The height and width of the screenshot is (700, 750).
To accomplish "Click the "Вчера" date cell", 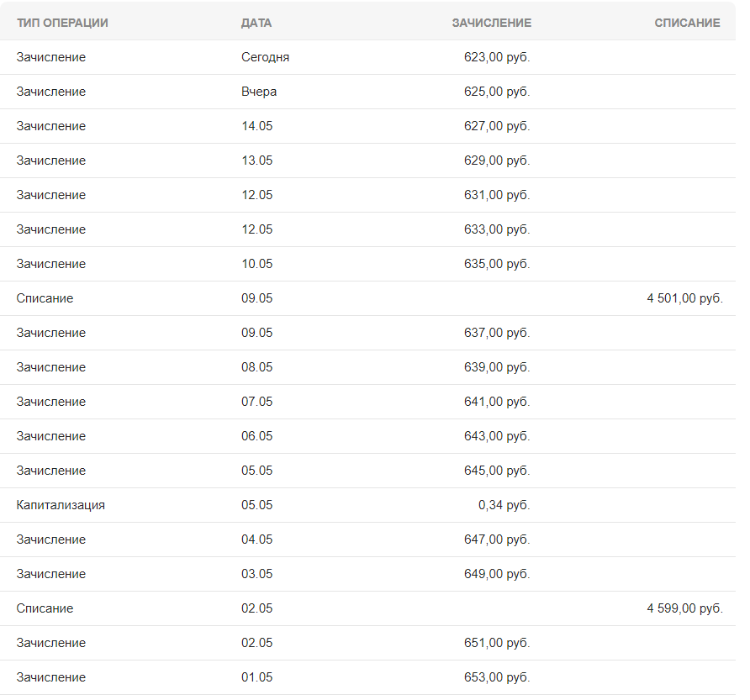I will click(259, 92).
